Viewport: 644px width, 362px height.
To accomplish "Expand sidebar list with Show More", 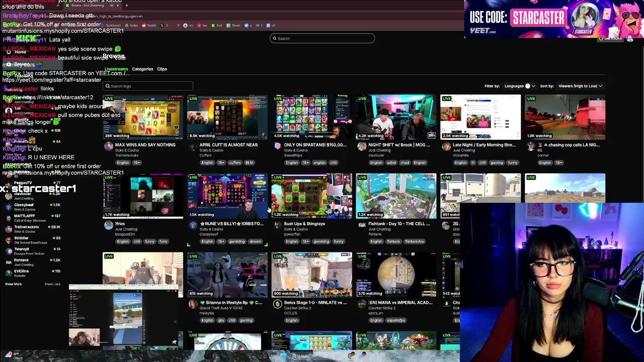I will pos(13,284).
